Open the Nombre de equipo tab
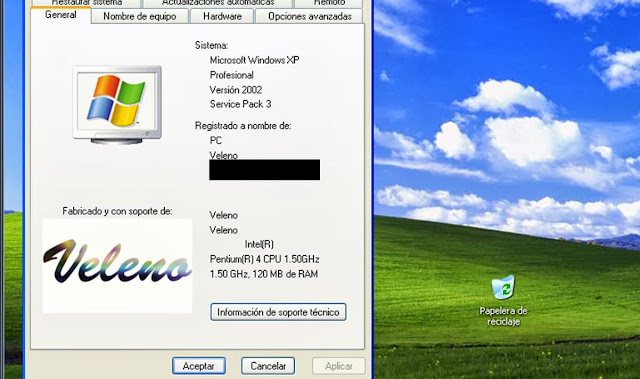640x379 pixels. pos(140,16)
